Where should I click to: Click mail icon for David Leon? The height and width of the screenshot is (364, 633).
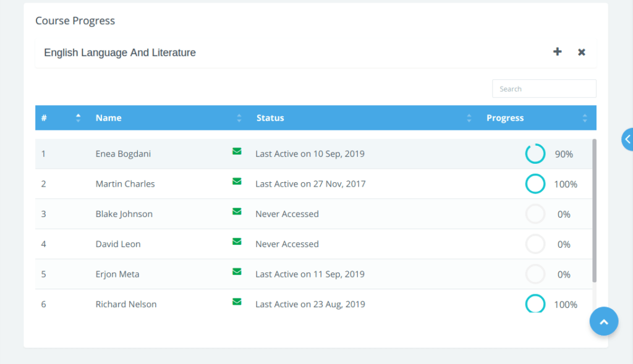[x=237, y=242]
